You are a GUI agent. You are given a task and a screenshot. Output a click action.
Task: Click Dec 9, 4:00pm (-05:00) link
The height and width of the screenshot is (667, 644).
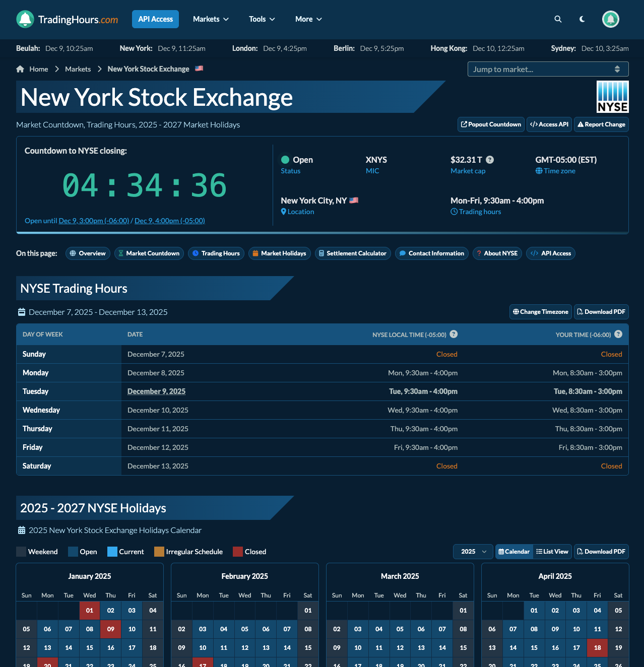(x=170, y=221)
